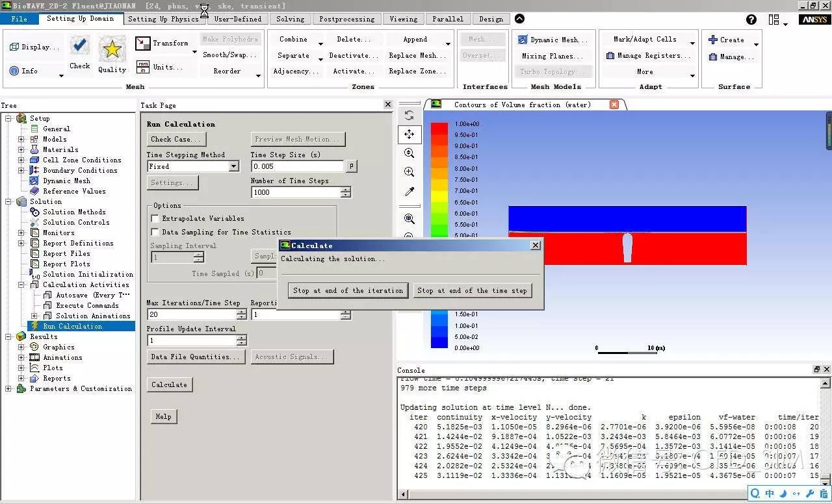Viewport: 832px width, 504px height.
Task: Click the Data File Quantities button
Action: (x=196, y=357)
